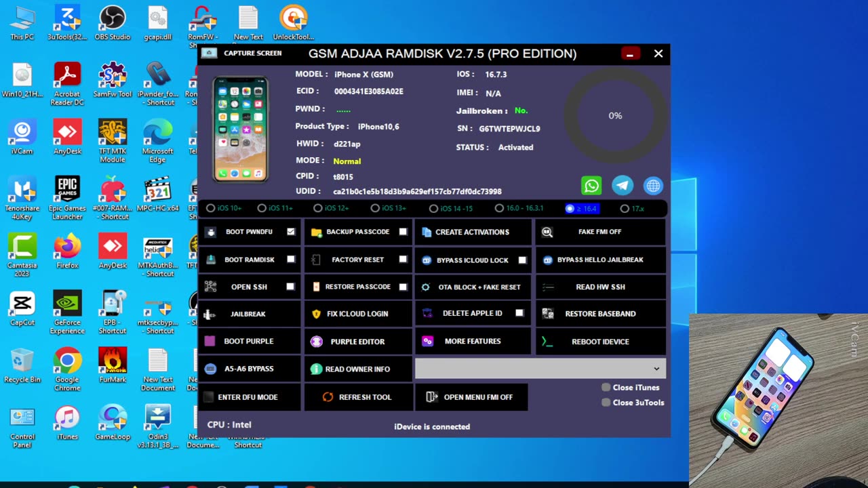This screenshot has width=868, height=488.
Task: Click the Reboot iDevice terminal icon
Action: 547,342
